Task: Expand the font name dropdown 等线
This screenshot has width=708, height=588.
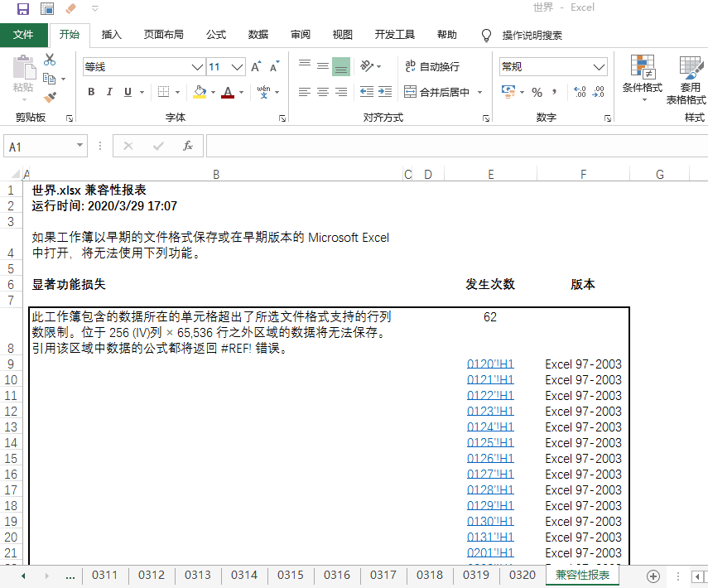Action: 197,67
